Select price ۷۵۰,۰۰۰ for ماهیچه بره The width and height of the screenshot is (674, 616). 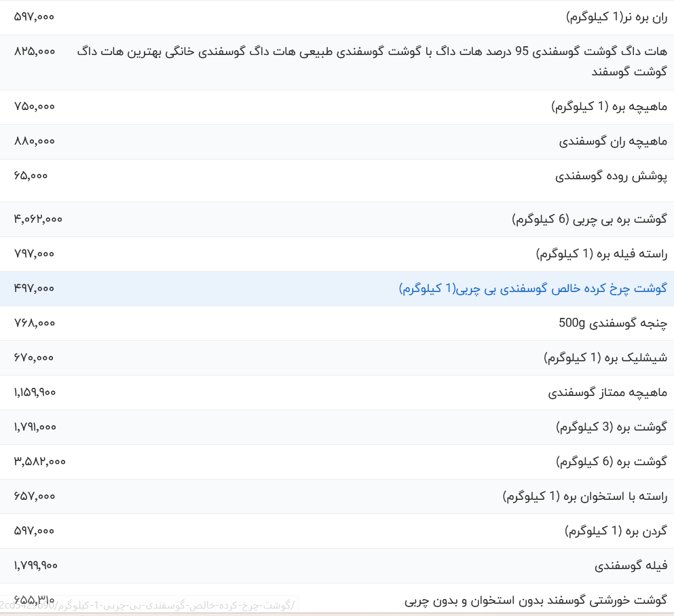[x=35, y=107]
